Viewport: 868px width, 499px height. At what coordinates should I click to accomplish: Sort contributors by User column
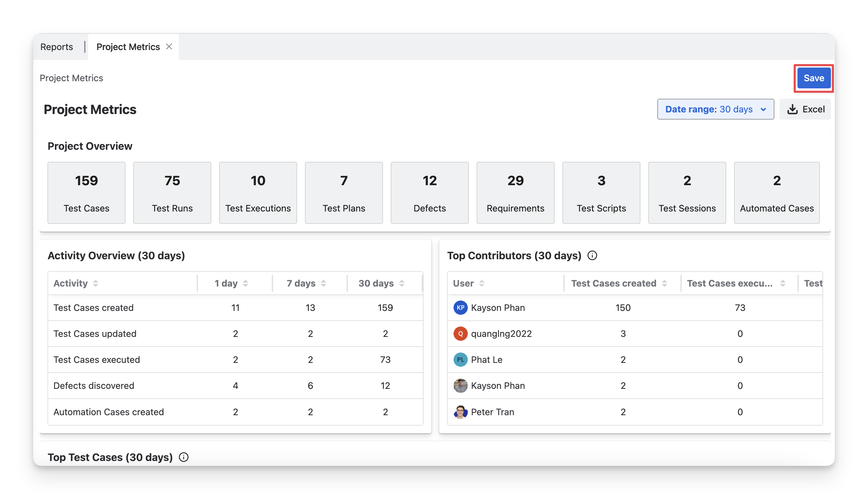(482, 283)
